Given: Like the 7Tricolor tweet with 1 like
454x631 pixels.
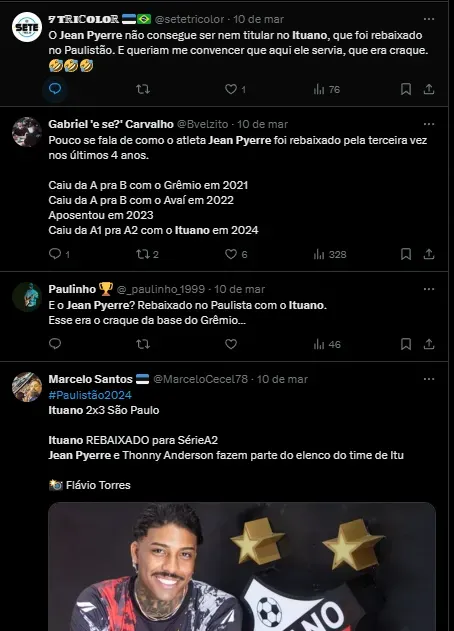Looking at the screenshot, I should coord(235,89).
